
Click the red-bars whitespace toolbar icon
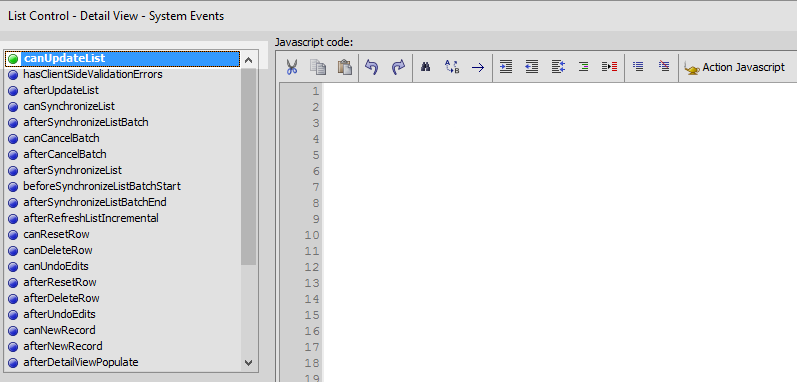(609, 67)
